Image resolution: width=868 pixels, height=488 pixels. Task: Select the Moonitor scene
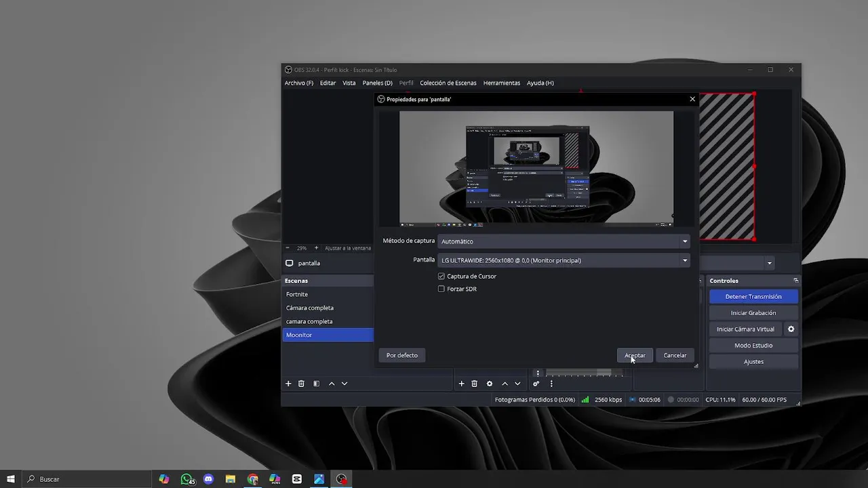coord(328,335)
